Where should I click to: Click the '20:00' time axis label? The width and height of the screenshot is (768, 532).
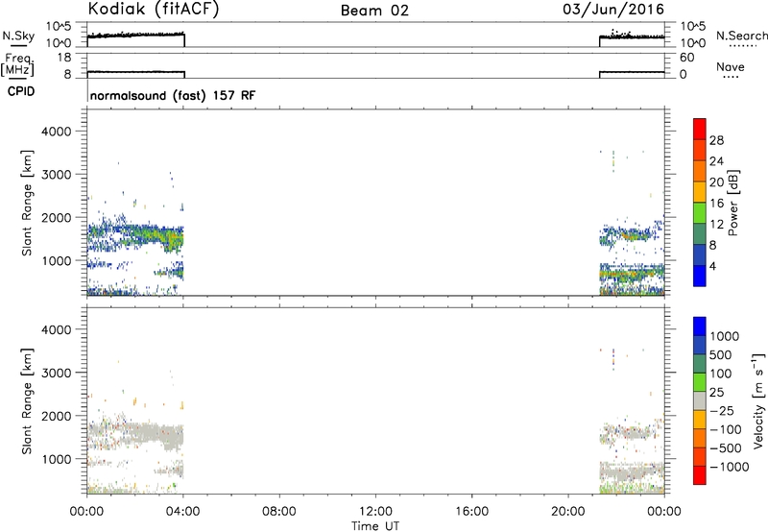tap(568, 512)
